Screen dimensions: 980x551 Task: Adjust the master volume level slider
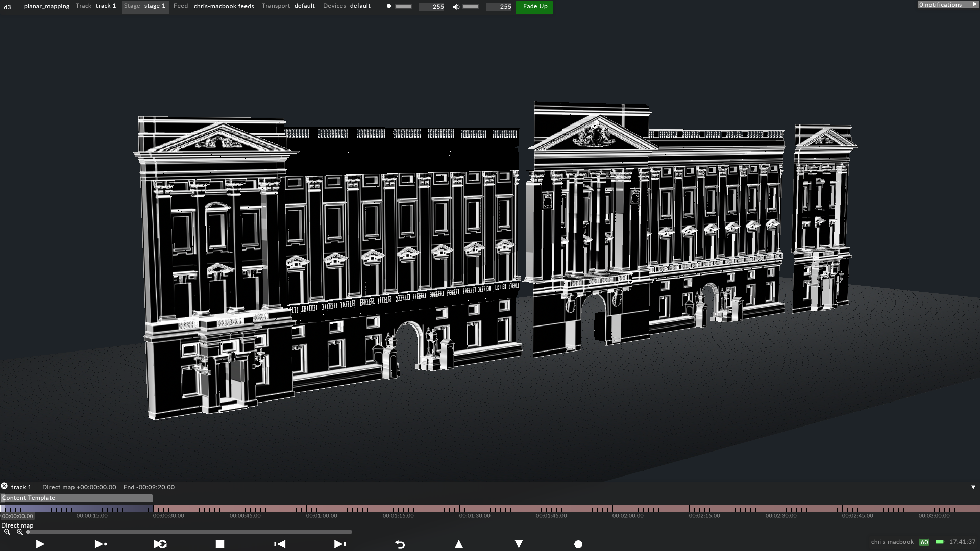click(x=470, y=7)
